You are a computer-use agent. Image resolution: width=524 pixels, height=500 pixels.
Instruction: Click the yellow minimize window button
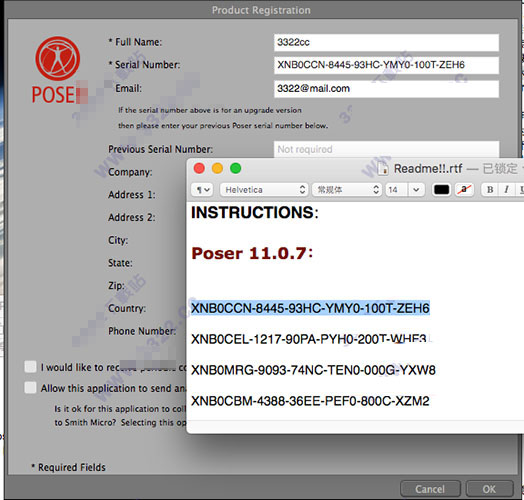pyautogui.click(x=218, y=168)
